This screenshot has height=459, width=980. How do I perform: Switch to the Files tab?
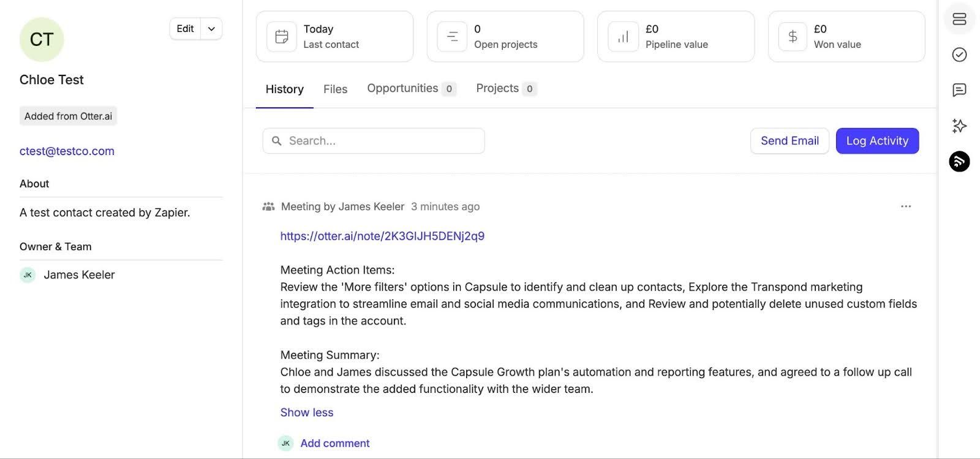pyautogui.click(x=335, y=89)
